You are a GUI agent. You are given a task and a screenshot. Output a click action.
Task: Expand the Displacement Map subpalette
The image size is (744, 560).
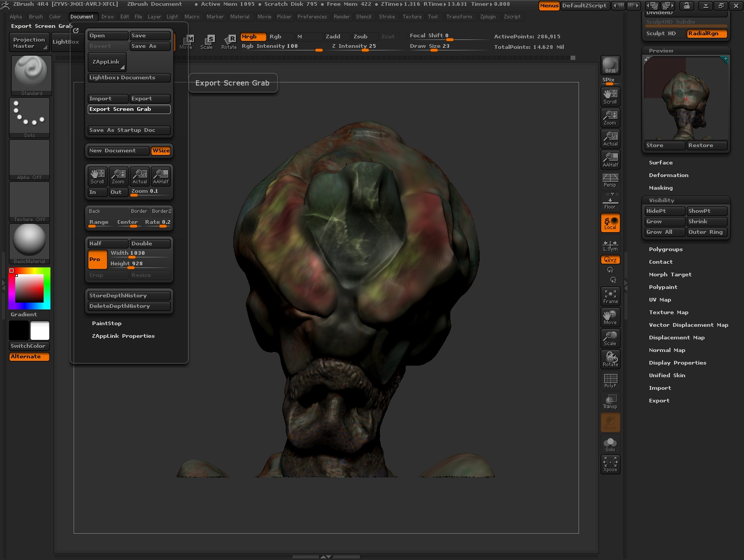[677, 338]
